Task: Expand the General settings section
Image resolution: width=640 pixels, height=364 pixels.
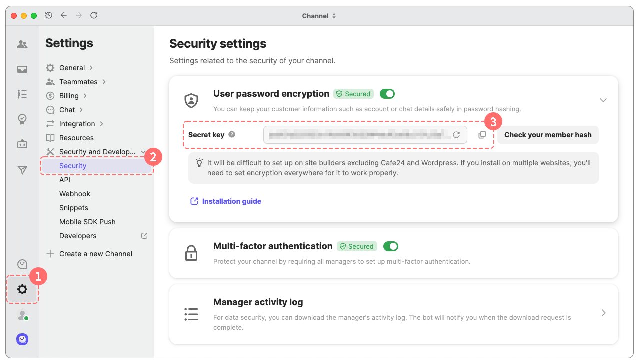Action: coord(72,68)
